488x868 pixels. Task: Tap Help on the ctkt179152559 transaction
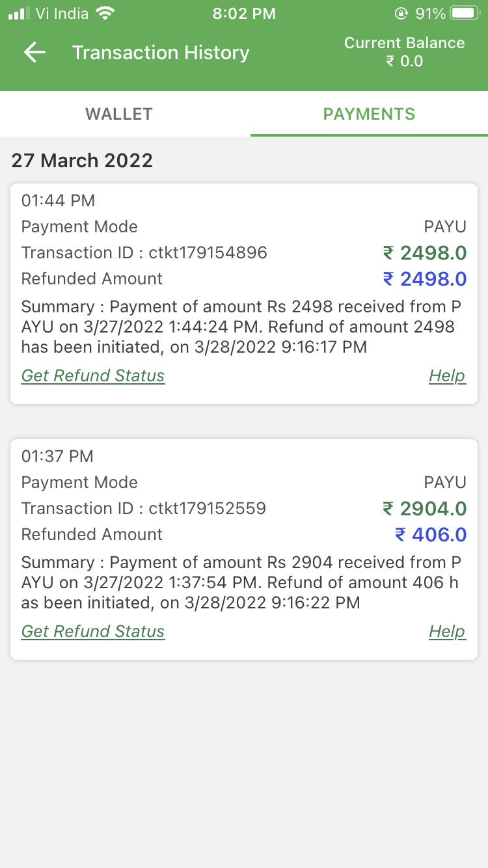click(x=447, y=631)
